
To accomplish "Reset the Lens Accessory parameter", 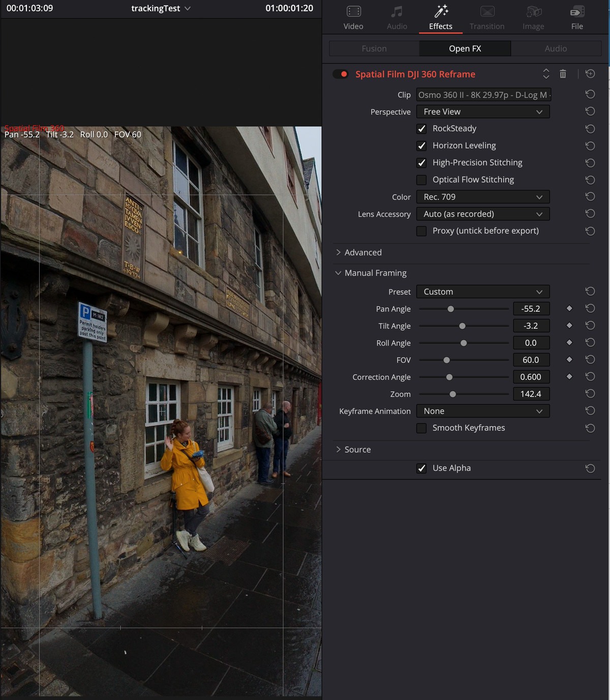I will (x=590, y=214).
